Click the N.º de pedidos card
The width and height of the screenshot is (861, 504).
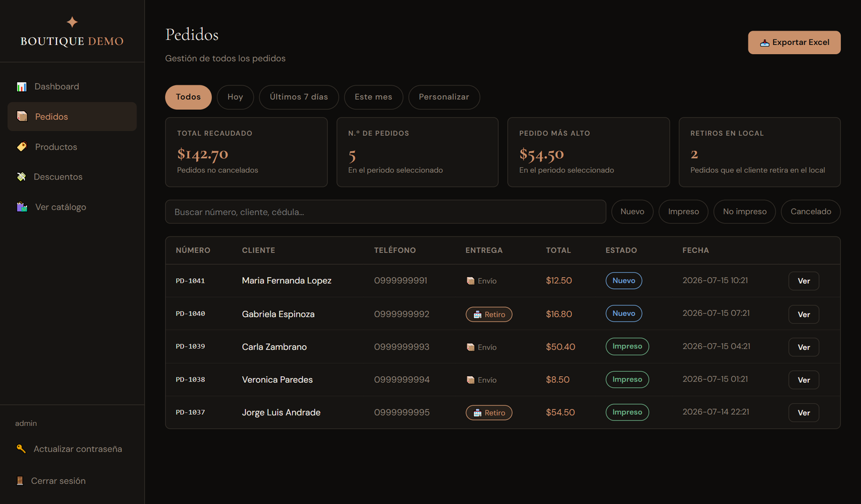(418, 152)
